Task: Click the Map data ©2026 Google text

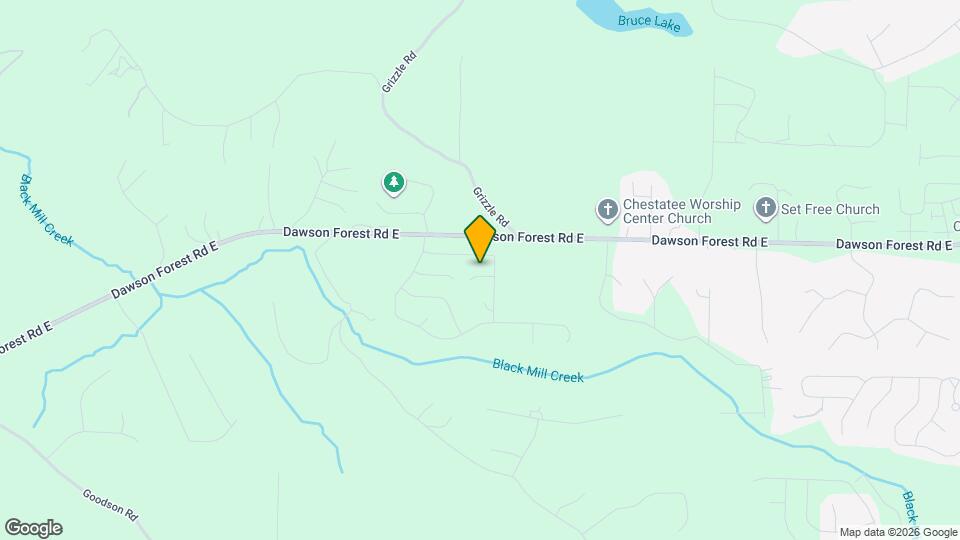Action: (x=898, y=533)
